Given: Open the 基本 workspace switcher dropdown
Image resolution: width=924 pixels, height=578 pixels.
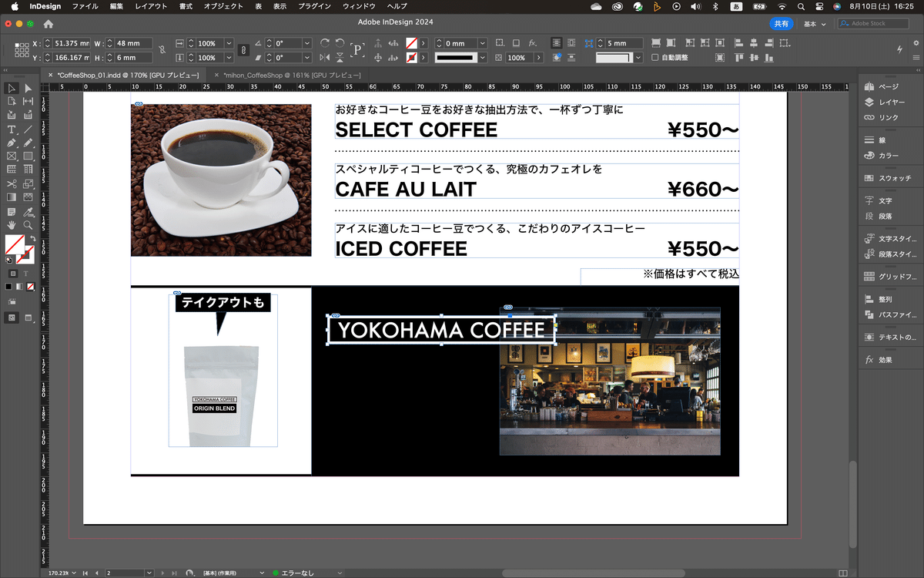Looking at the screenshot, I should click(815, 24).
